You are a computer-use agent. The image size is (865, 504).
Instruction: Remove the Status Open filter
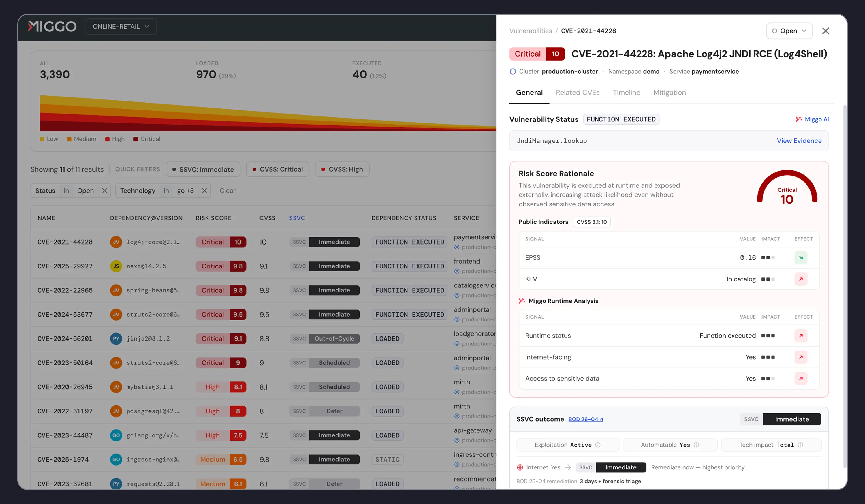(105, 191)
